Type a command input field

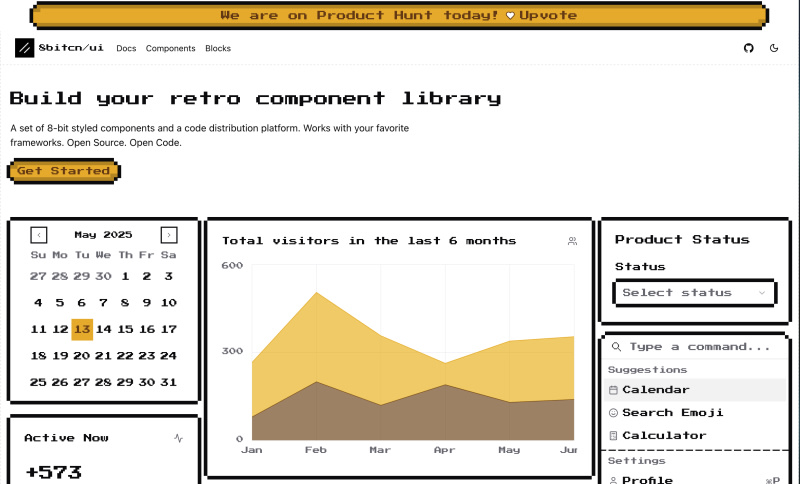pyautogui.click(x=700, y=347)
